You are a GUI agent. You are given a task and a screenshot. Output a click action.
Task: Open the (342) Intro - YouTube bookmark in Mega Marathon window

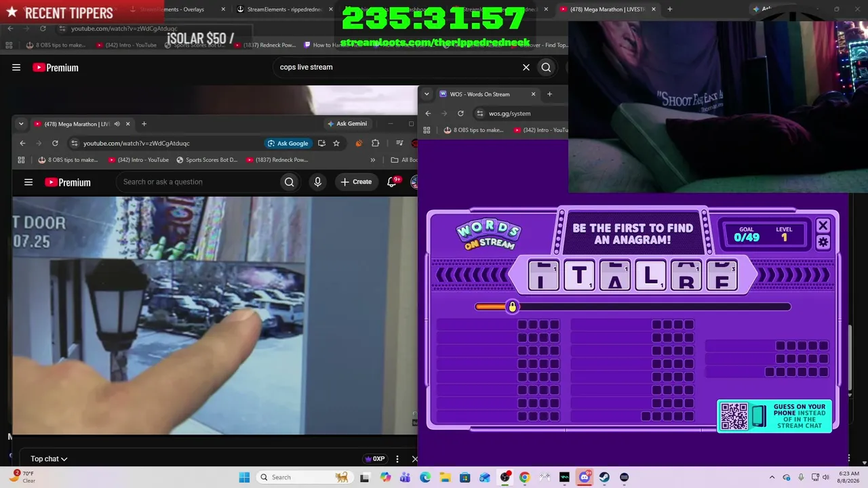pos(138,160)
